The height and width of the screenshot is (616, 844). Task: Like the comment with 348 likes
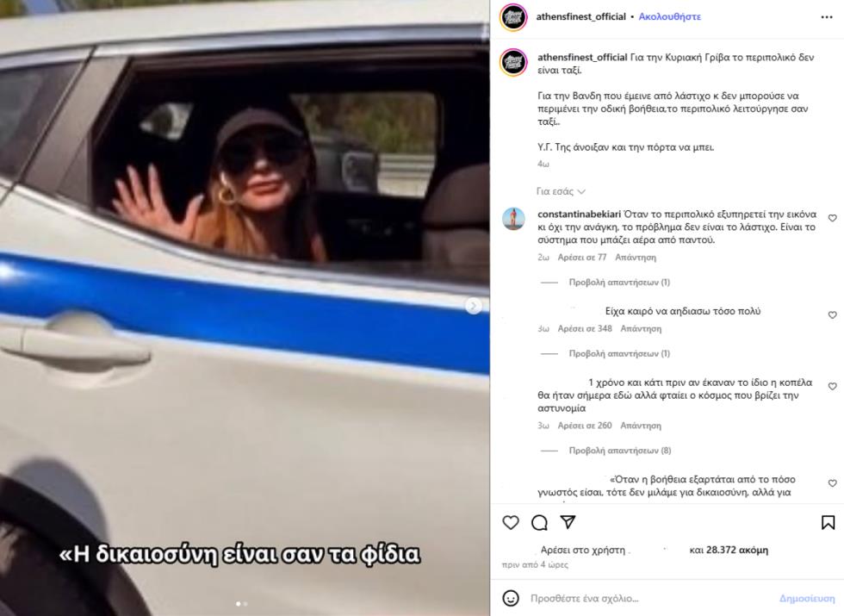832,315
